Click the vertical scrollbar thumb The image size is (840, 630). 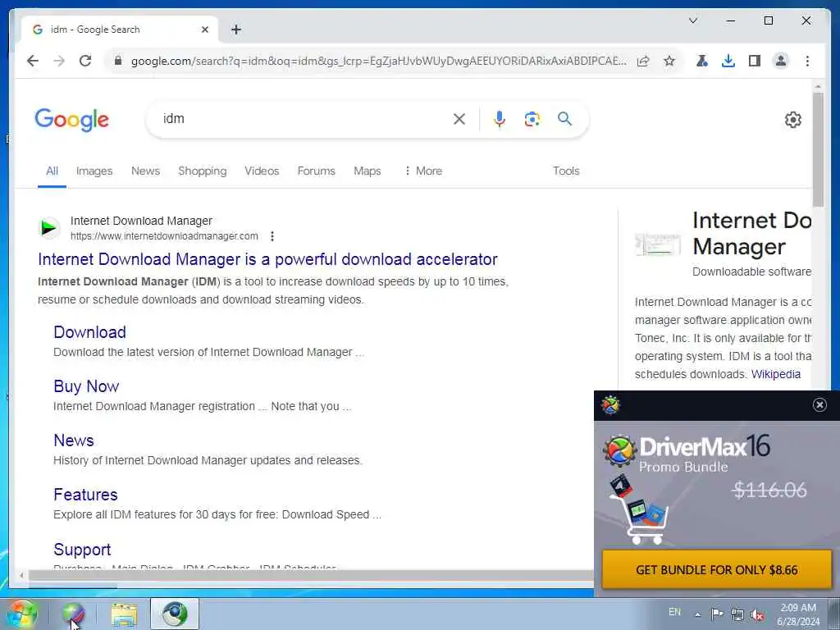click(x=818, y=149)
